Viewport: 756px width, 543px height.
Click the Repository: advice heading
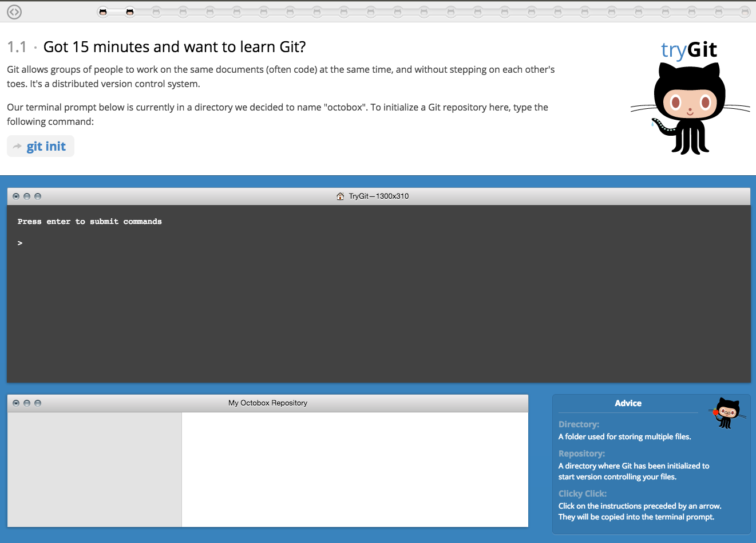[581, 454]
